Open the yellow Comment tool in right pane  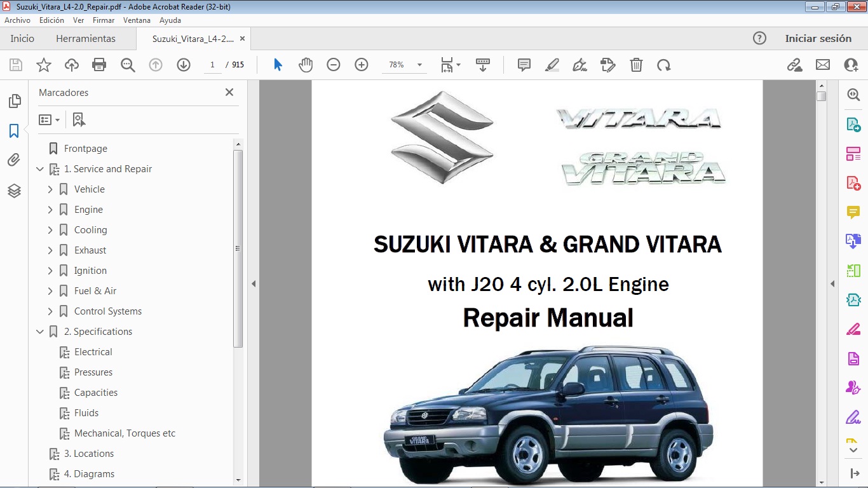(x=853, y=212)
